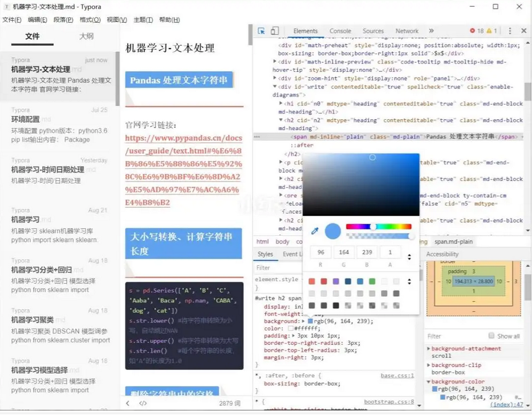Open the 编辑(E) menu
532x415 pixels.
(37, 20)
